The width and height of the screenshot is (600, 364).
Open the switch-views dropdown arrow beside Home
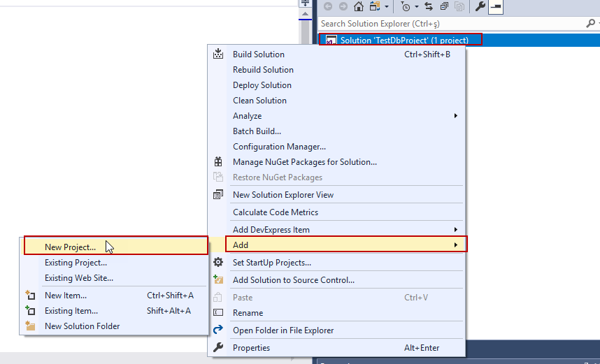click(x=387, y=6)
